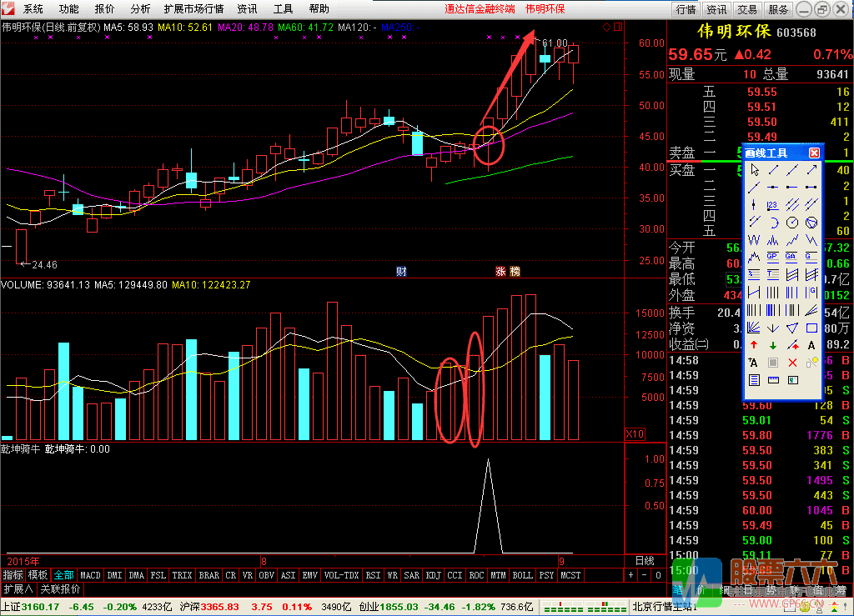Click the 0 reset button below chart
854x616 pixels.
(x=658, y=575)
